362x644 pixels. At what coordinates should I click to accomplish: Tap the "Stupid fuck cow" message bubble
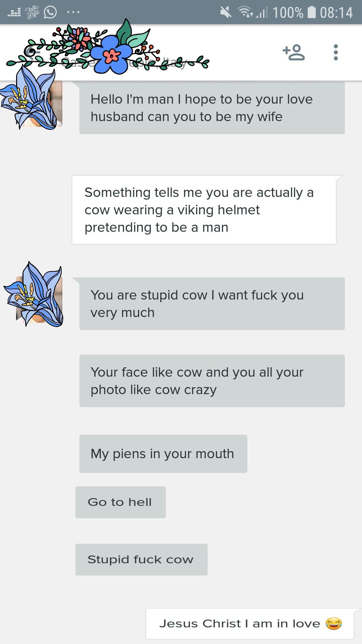(141, 559)
